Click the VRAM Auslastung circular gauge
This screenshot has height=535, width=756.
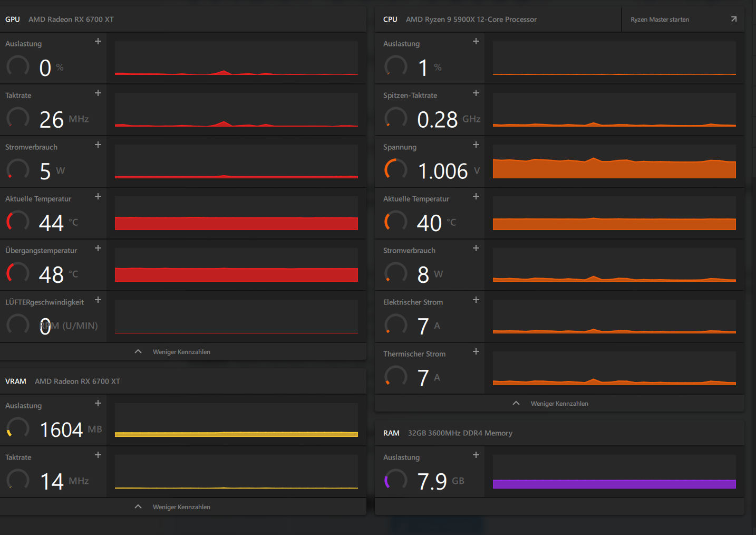click(18, 428)
